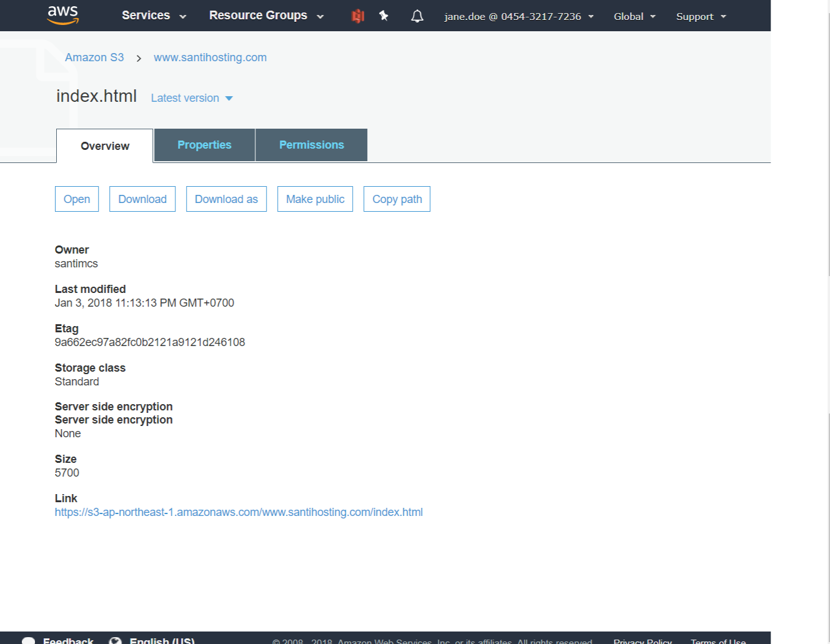
Task: Open the Global region dropdown
Action: pyautogui.click(x=635, y=16)
